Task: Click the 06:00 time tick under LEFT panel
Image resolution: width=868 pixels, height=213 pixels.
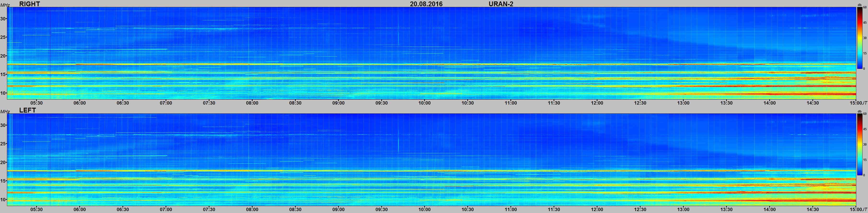Action: (x=80, y=209)
